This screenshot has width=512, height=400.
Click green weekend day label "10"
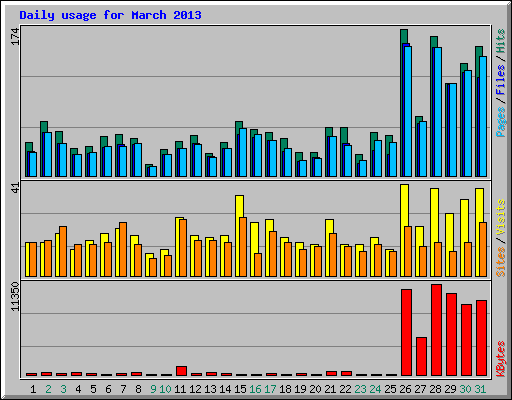pyautogui.click(x=165, y=389)
